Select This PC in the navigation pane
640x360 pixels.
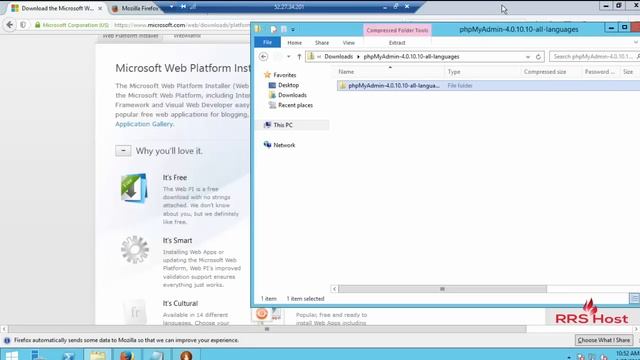coord(282,125)
